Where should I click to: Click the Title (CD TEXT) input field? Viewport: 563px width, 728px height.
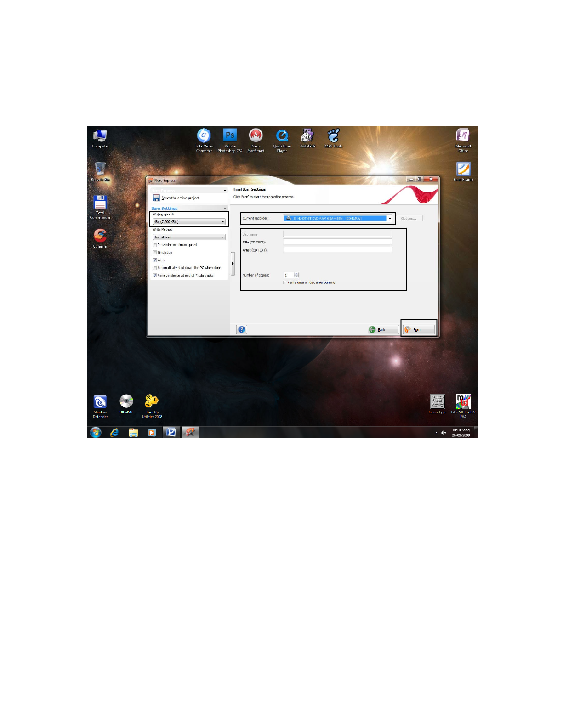(337, 242)
